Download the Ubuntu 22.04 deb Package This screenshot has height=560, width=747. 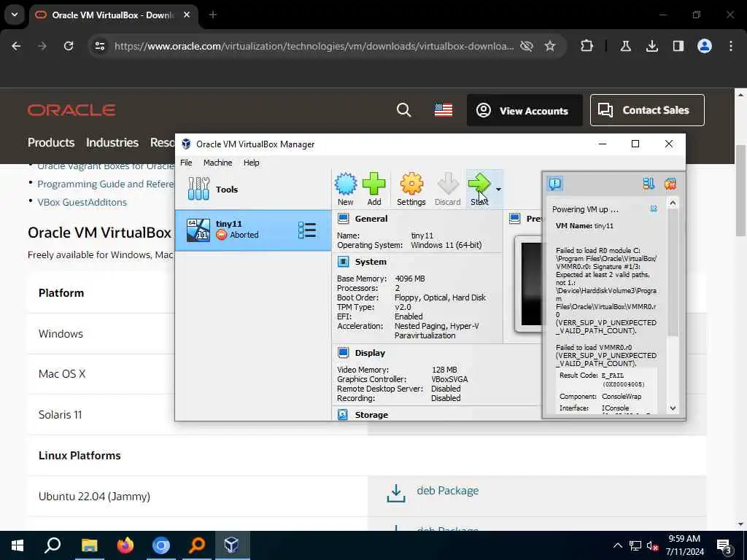447,491
